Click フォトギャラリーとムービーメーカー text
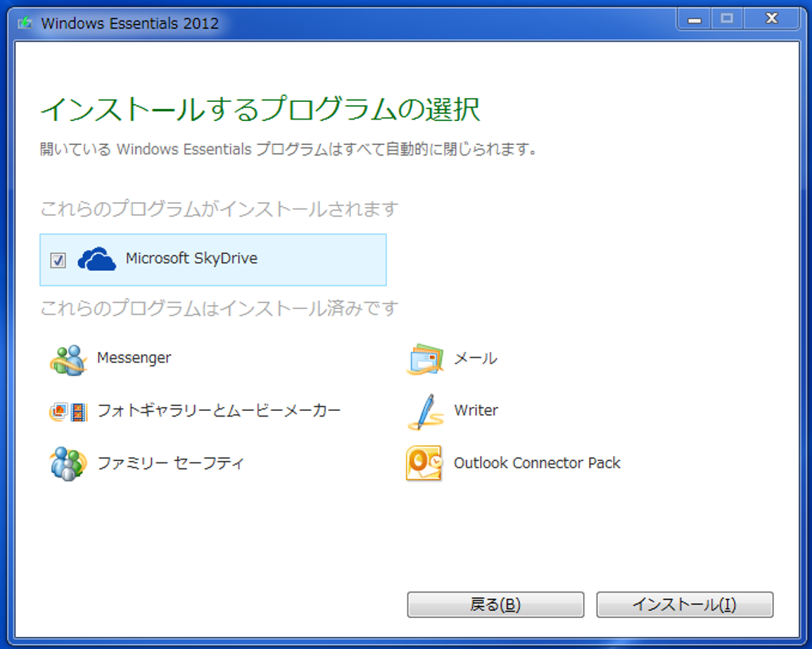 click(x=219, y=411)
